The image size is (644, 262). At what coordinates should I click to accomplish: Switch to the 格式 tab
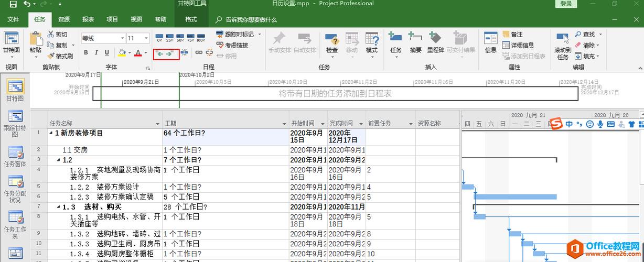coord(191,19)
